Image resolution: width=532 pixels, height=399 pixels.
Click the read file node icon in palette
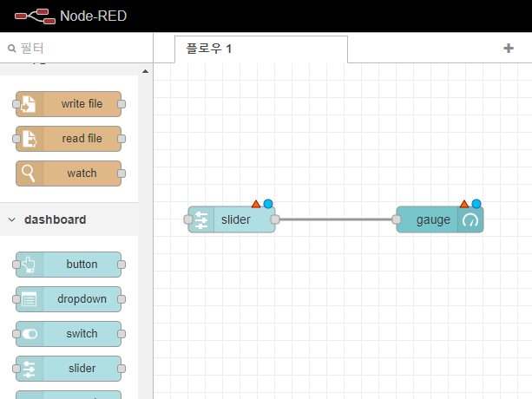tap(30, 139)
